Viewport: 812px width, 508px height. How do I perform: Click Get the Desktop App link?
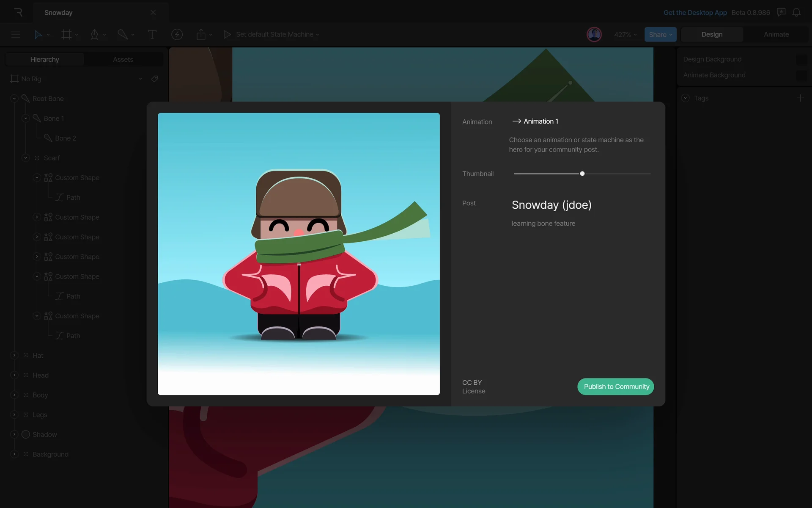[695, 13]
